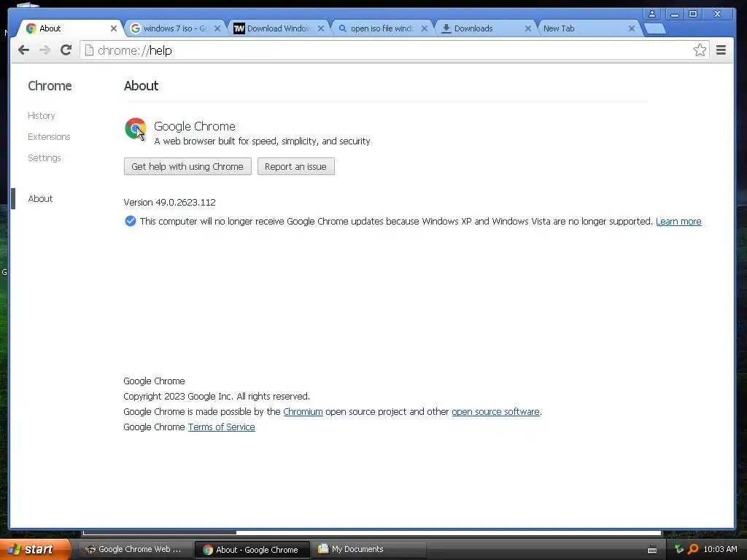Screen dimensions: 747x560
Task: Reload the page with the refresh icon
Action: pos(66,50)
